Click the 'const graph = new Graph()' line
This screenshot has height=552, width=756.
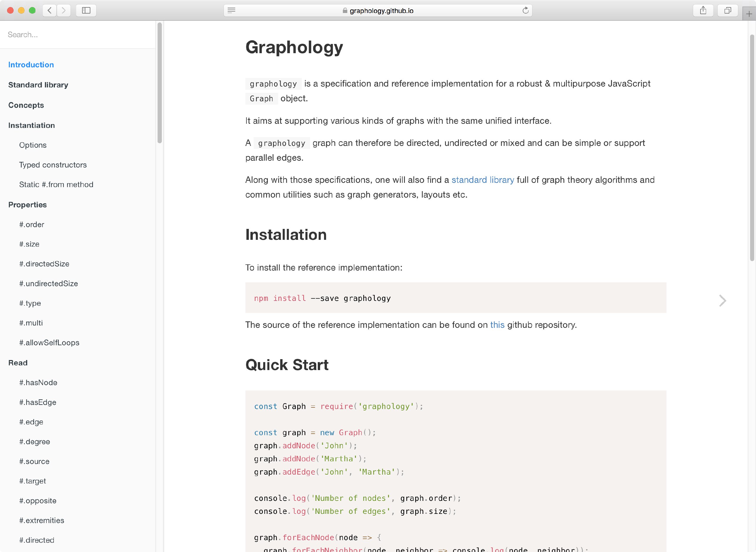point(315,433)
